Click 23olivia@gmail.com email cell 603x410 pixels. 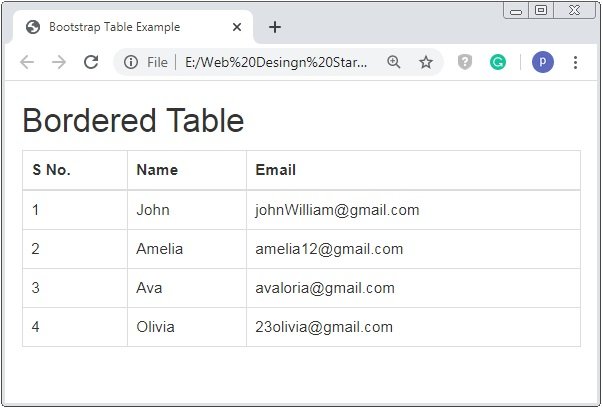pos(413,327)
